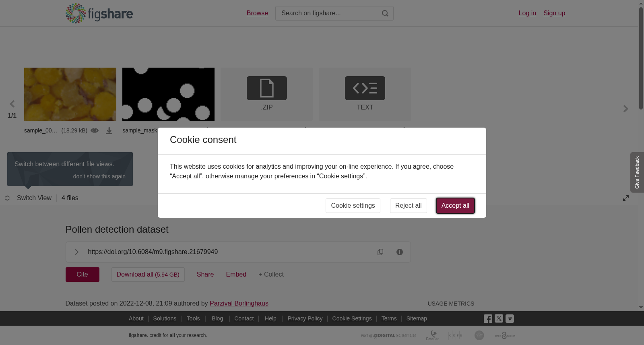The image size is (644, 345).
Task: Click Log in
Action: (527, 13)
